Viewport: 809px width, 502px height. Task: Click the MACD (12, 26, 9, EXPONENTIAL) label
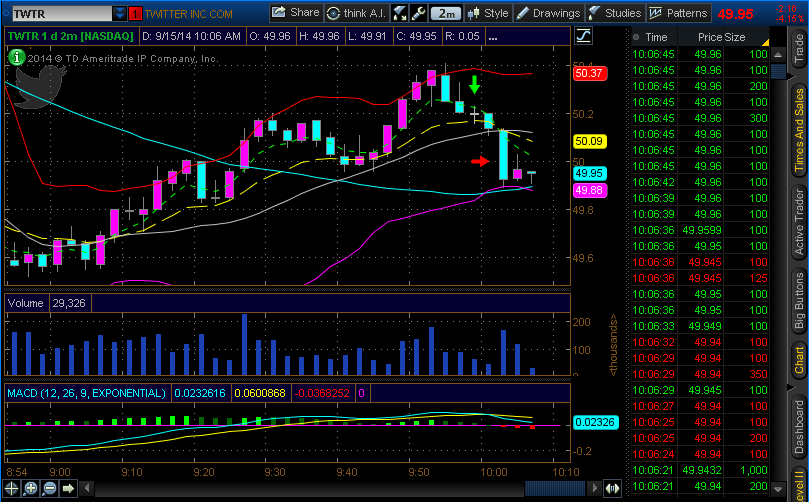coord(87,394)
